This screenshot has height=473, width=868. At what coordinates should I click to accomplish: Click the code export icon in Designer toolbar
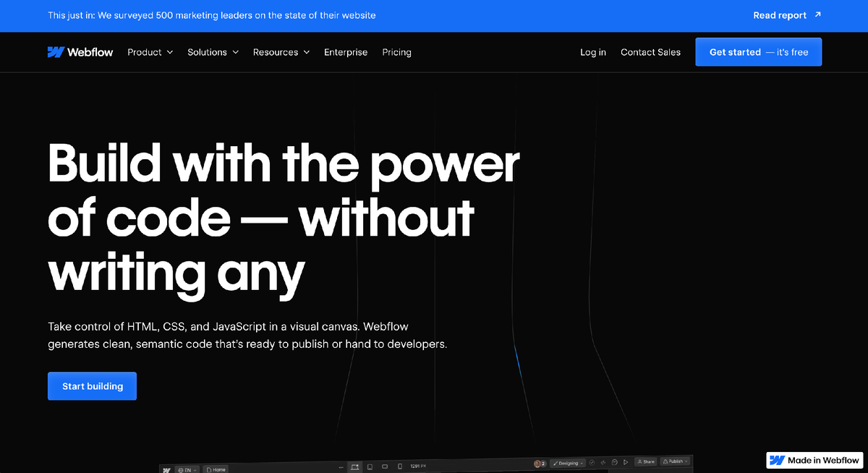coord(603,463)
